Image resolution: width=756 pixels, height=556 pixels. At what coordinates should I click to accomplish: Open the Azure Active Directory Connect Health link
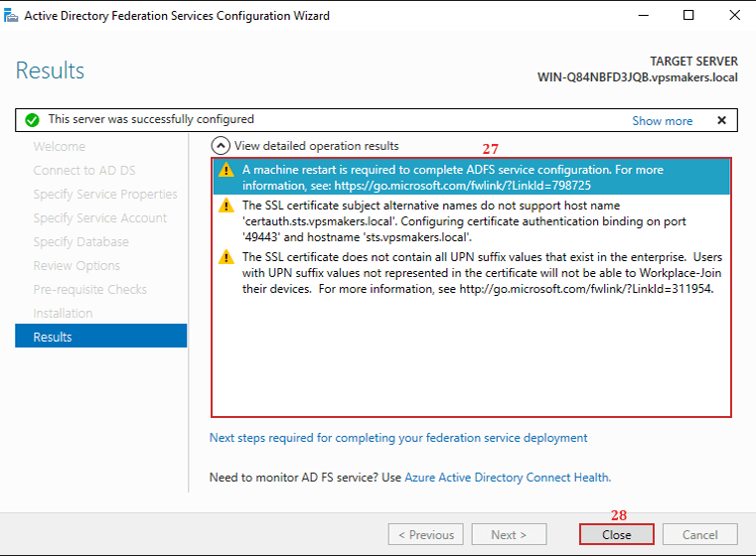(x=508, y=477)
